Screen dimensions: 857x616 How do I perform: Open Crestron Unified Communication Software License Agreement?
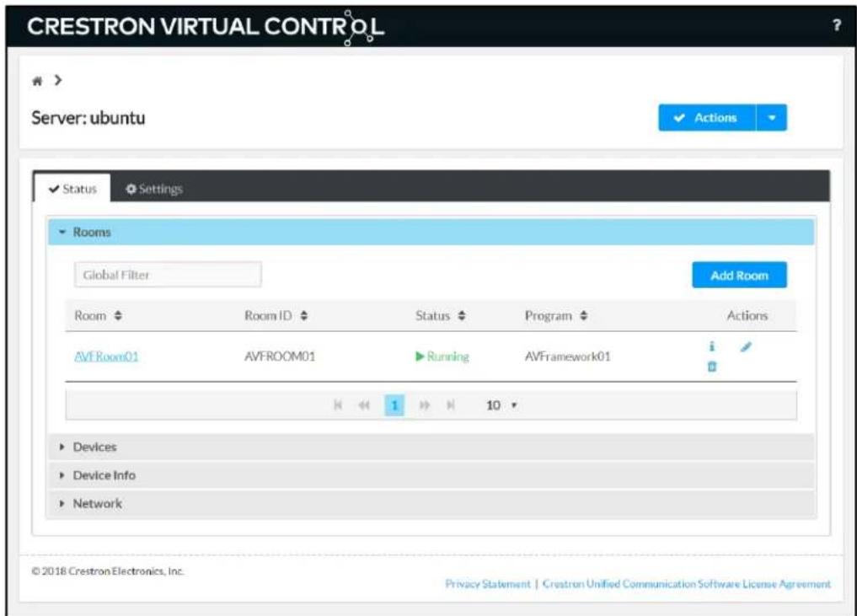687,584
